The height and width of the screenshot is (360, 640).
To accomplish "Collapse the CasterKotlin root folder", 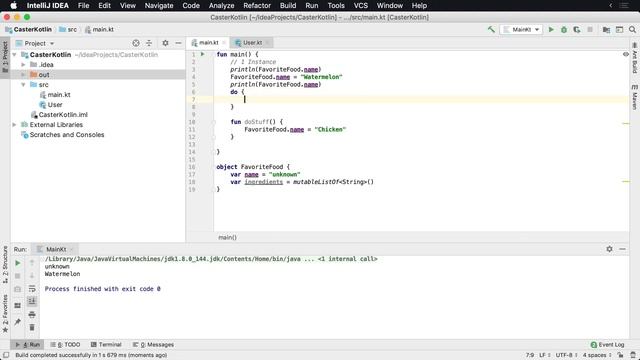I will tap(15, 54).
